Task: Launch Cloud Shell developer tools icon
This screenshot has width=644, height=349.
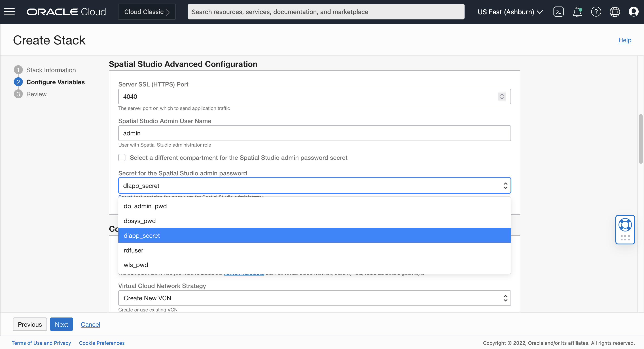Action: [558, 12]
